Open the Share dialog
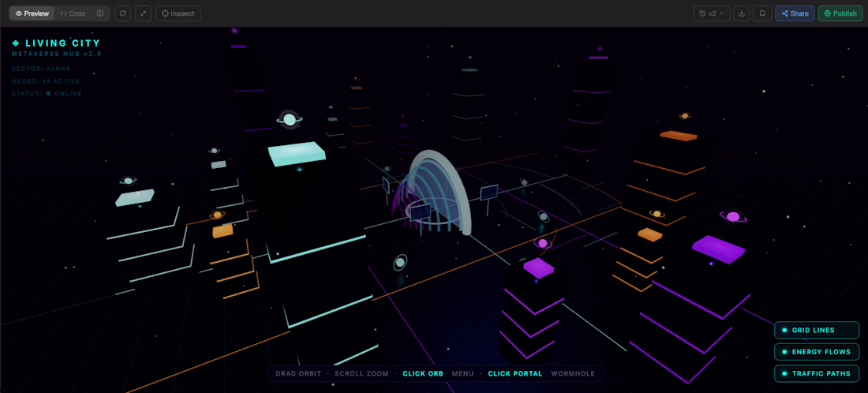Viewport: 868px width, 393px height. pyautogui.click(x=795, y=13)
